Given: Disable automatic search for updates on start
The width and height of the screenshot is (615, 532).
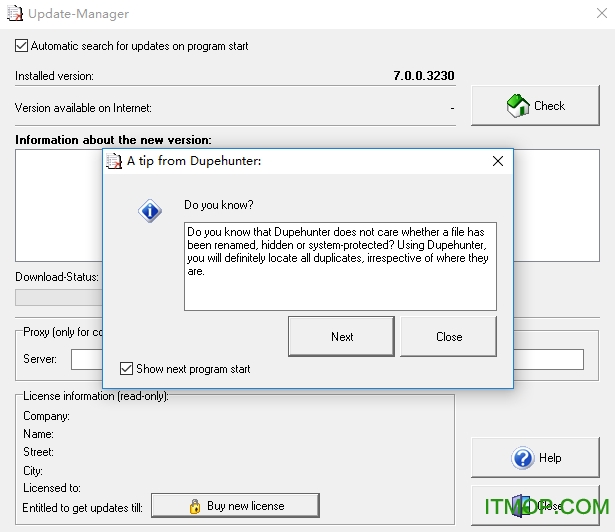Looking at the screenshot, I should (22, 46).
